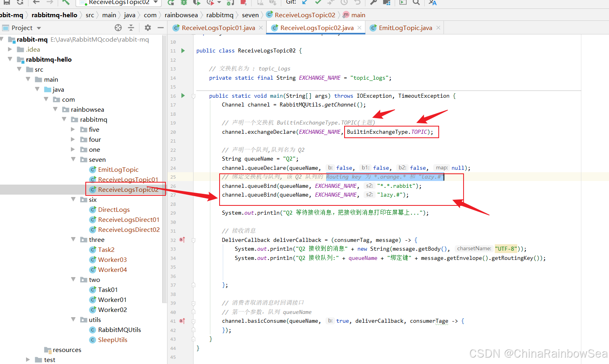Open settings with the wrench icon
The image size is (609, 364).
click(x=373, y=2)
